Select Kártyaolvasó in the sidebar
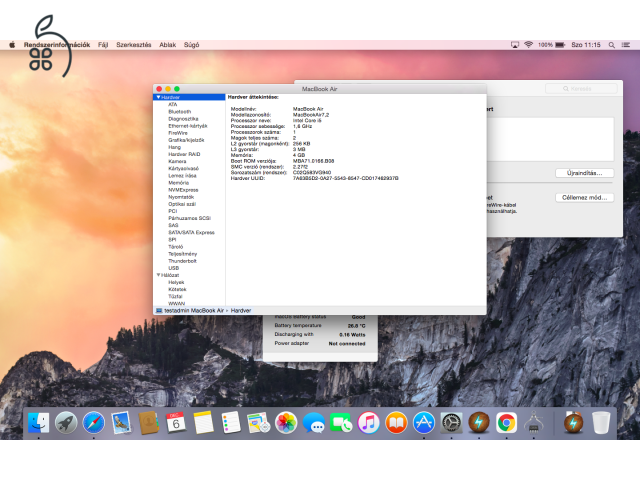640x480 pixels. (183, 169)
